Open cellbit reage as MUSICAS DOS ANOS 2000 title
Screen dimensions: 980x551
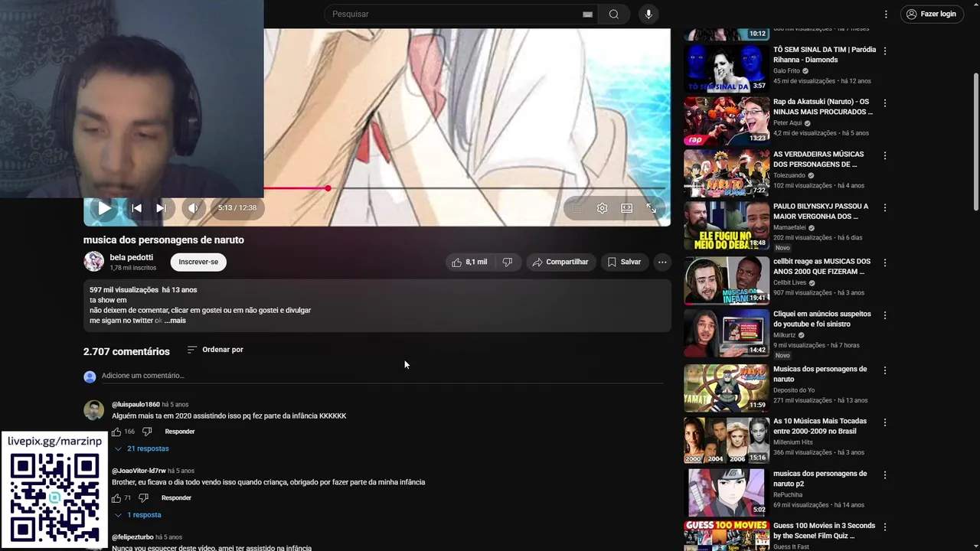[x=822, y=266]
